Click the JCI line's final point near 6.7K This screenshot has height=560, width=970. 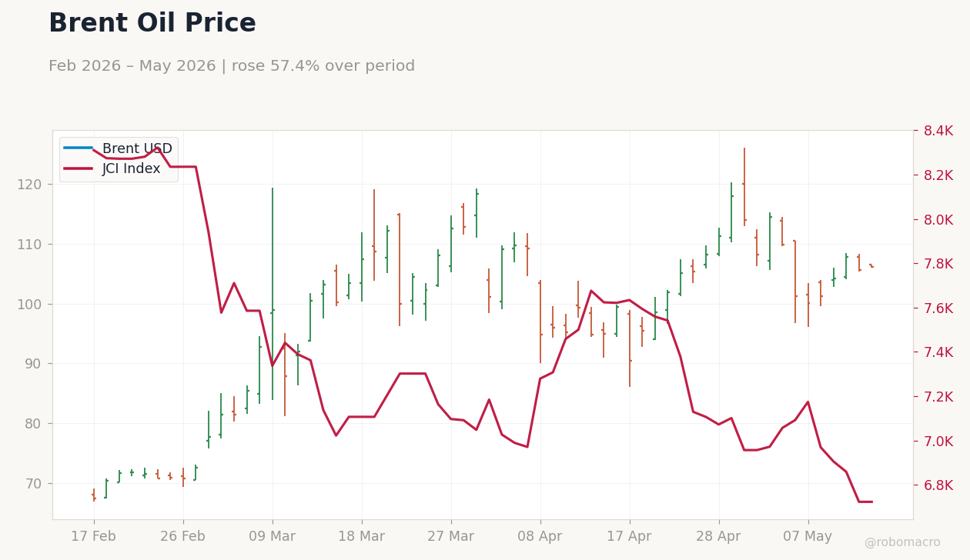(x=871, y=502)
